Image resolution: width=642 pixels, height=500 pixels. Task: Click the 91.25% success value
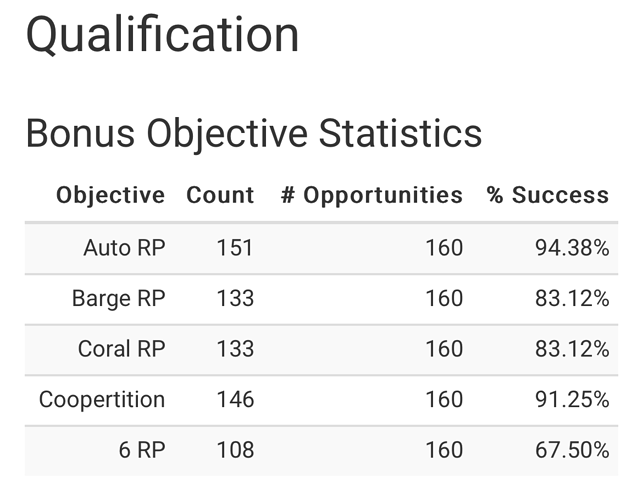[x=572, y=399]
